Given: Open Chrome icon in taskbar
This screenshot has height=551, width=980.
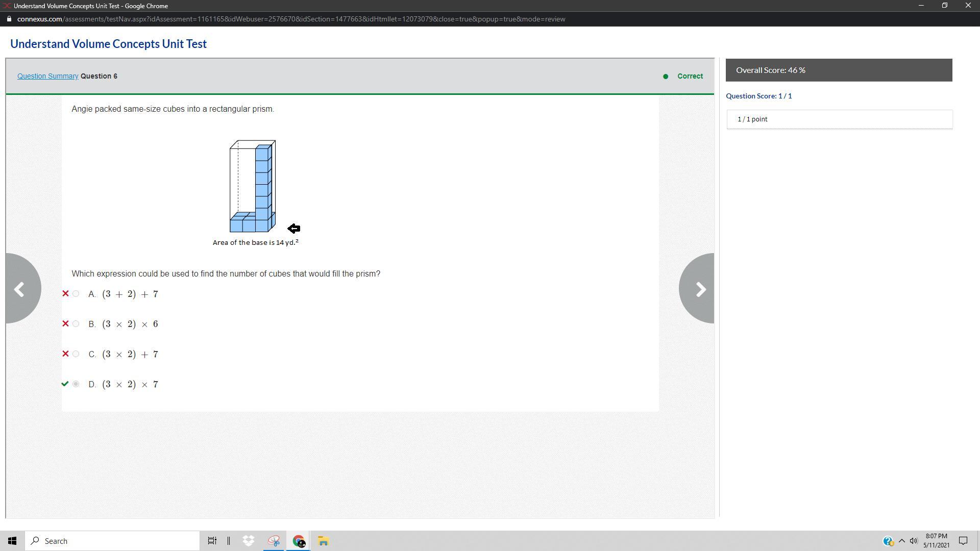Looking at the screenshot, I should pyautogui.click(x=299, y=541).
